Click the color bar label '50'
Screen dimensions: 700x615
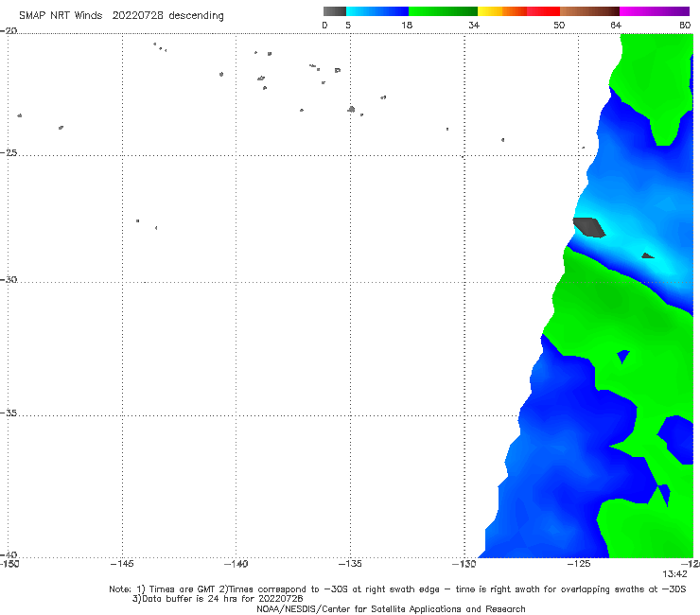click(559, 25)
